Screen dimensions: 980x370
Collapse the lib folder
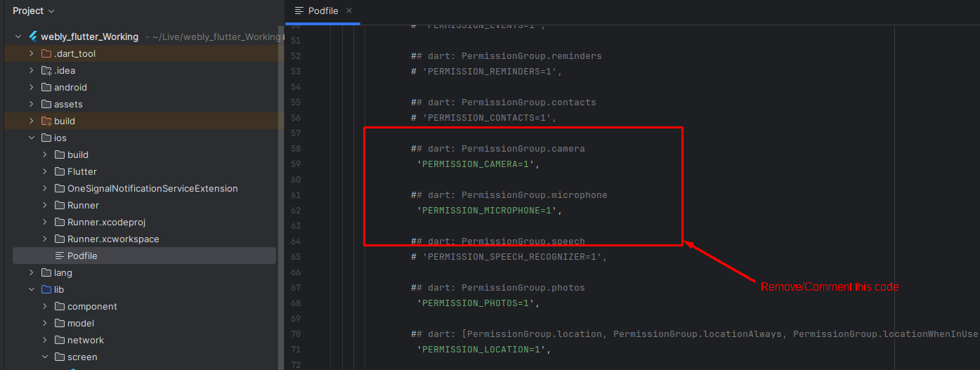32,290
